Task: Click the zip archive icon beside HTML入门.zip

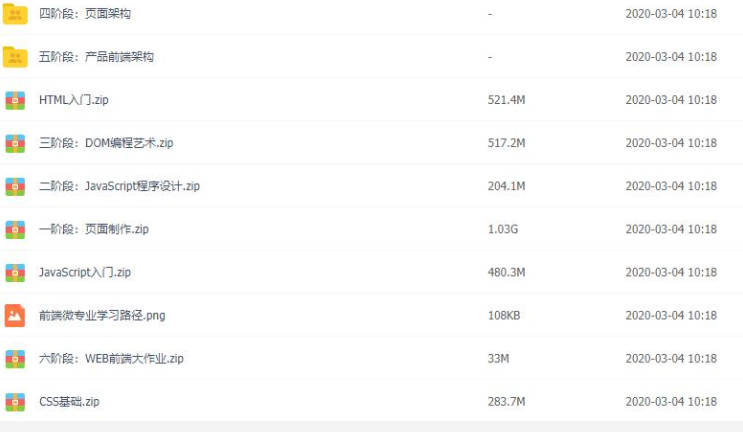Action: click(x=15, y=100)
